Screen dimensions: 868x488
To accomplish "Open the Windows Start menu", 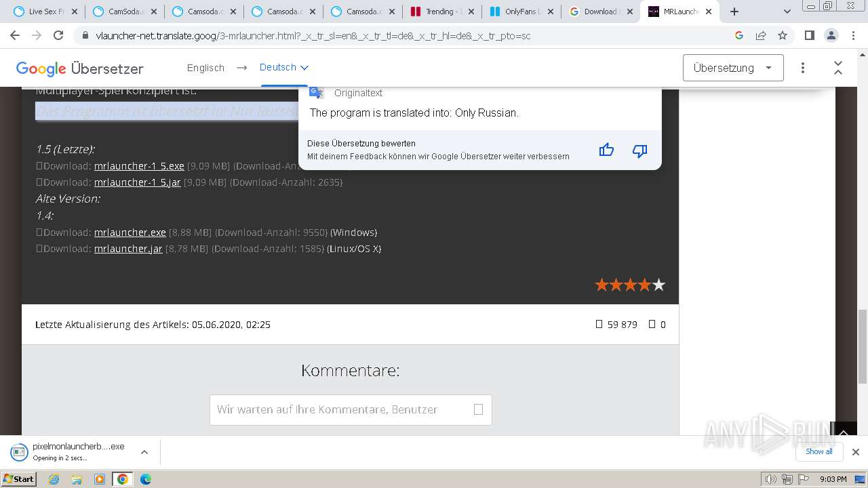I will click(18, 479).
